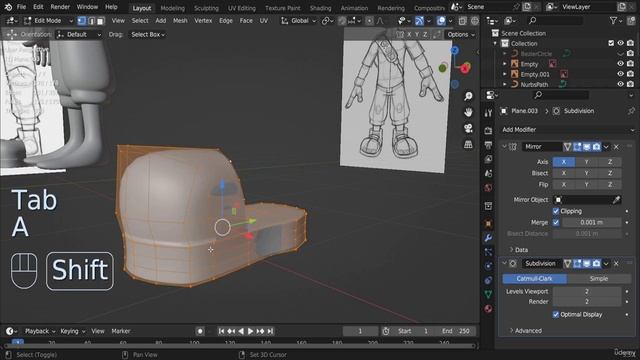Open Edit Mode dropdown

pos(48,20)
